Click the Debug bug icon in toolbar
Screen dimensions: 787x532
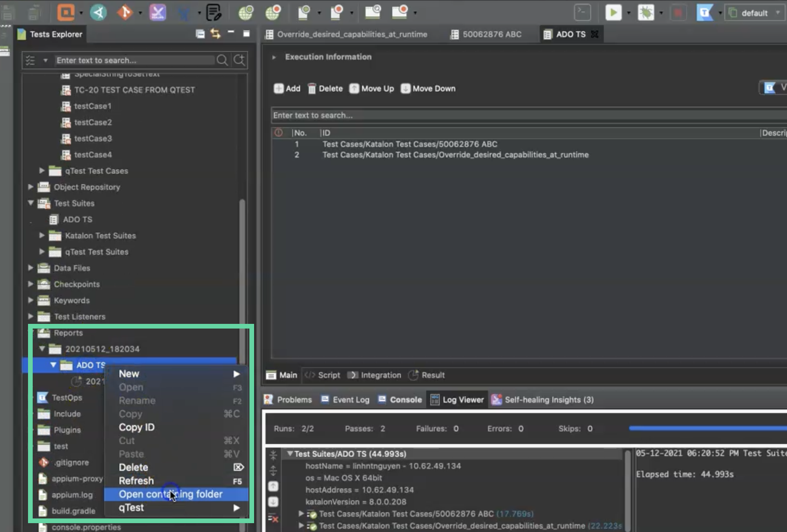646,13
